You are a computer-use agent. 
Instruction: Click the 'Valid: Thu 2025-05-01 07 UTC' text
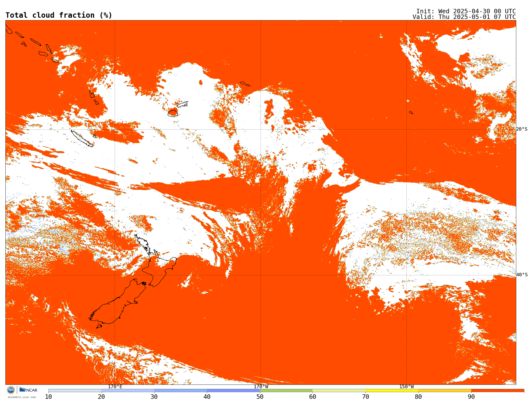[x=464, y=17]
